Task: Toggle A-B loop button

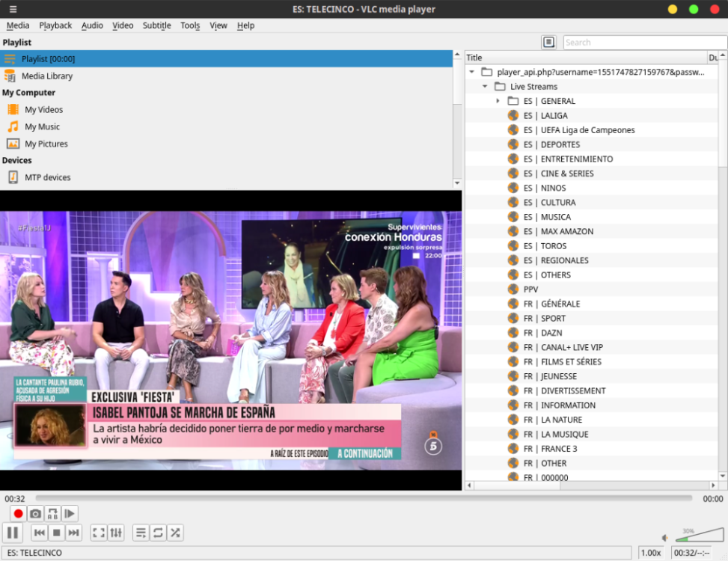Action: pos(52,514)
